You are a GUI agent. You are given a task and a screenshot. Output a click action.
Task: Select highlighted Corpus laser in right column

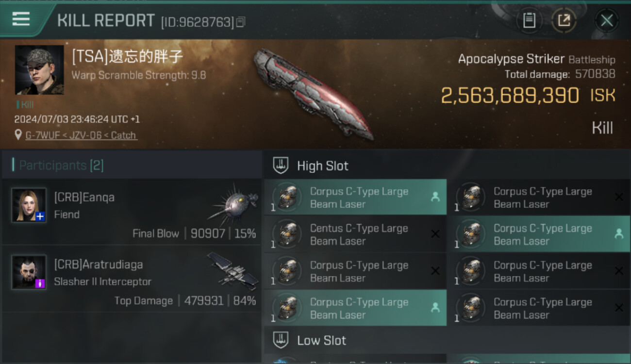(539, 234)
